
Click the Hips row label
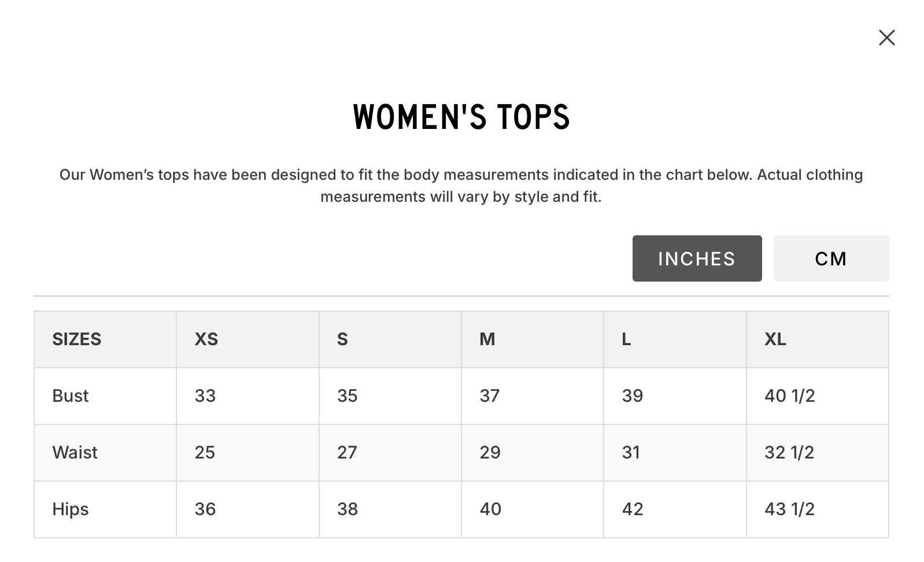(x=71, y=509)
